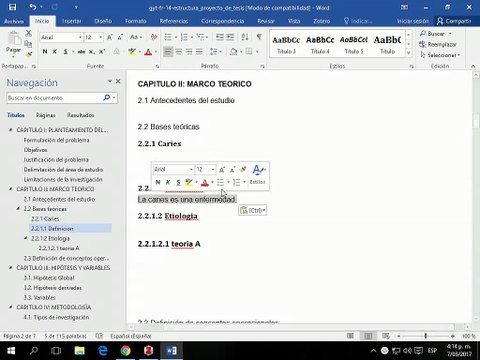This screenshot has width=480, height=360.
Task: Decrease paragraph indent
Action: coord(220,37)
